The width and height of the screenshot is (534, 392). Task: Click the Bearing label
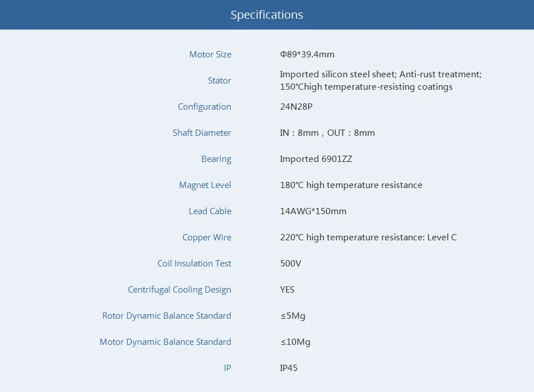click(x=216, y=159)
